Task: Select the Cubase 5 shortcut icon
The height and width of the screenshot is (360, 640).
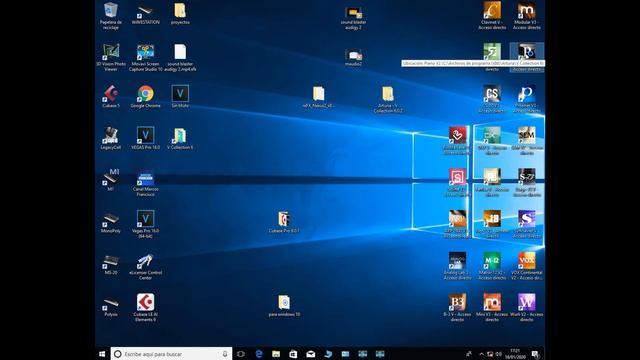Action: (x=111, y=97)
